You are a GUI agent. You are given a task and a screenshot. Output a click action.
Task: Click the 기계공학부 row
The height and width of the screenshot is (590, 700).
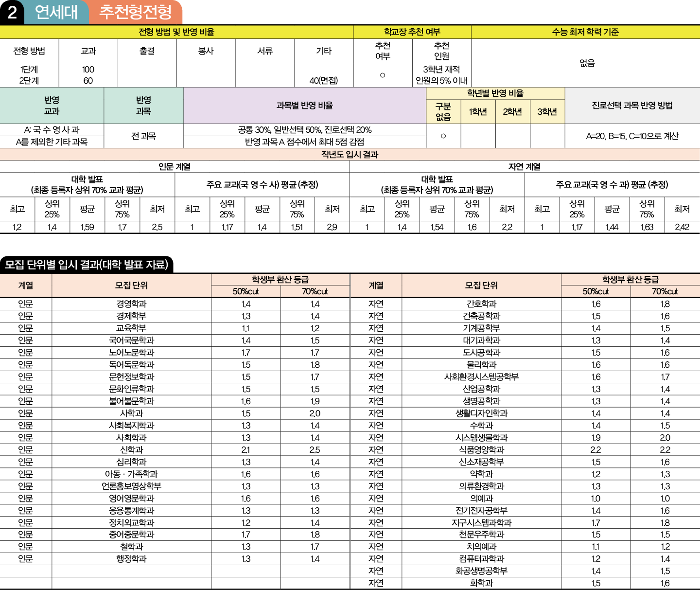click(x=525, y=328)
